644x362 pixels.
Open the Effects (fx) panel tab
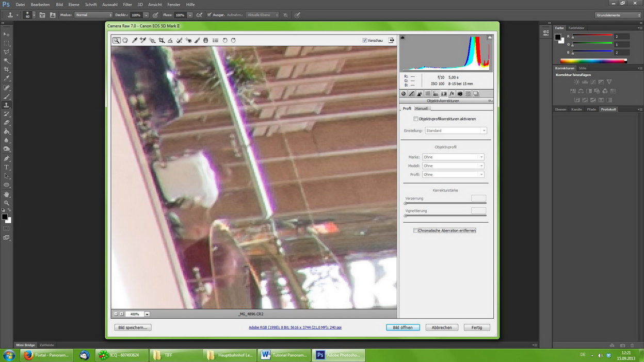pos(452,94)
